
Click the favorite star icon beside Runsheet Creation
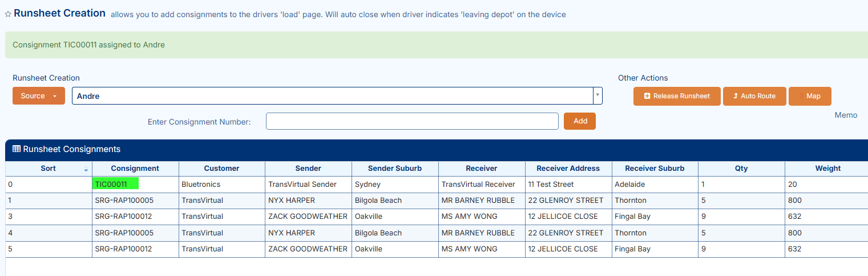pos(8,14)
